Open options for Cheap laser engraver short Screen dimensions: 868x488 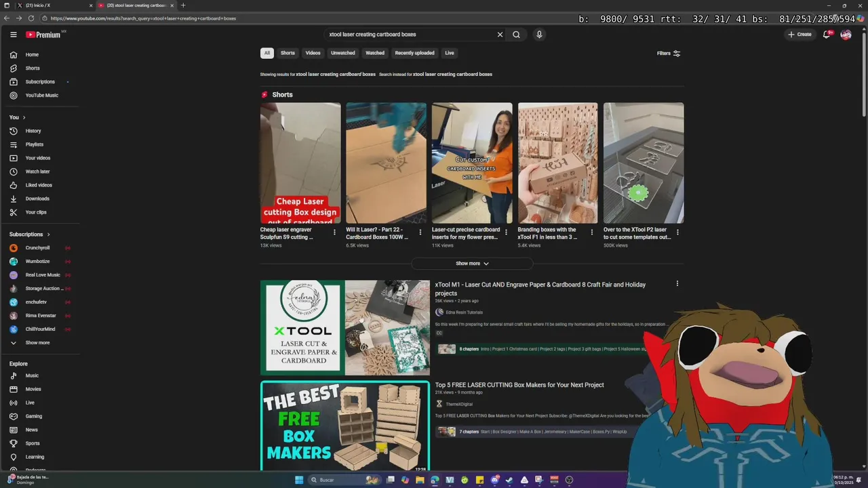[x=334, y=232]
